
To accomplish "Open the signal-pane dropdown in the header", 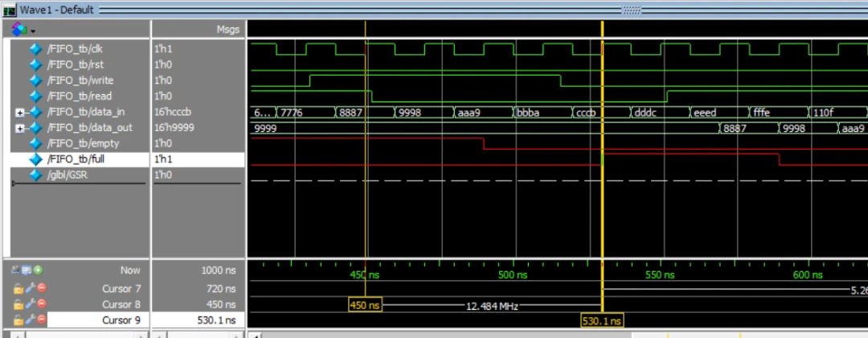I will point(33,31).
